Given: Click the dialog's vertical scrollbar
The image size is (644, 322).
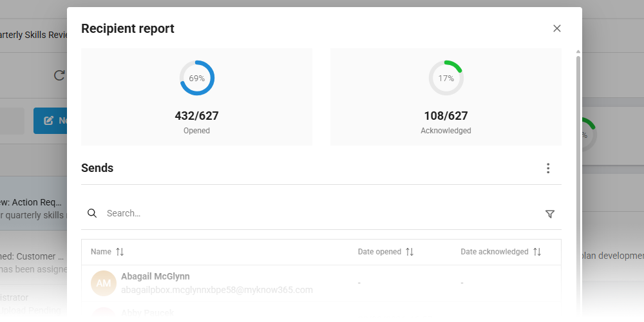Looking at the screenshot, I should [x=578, y=185].
